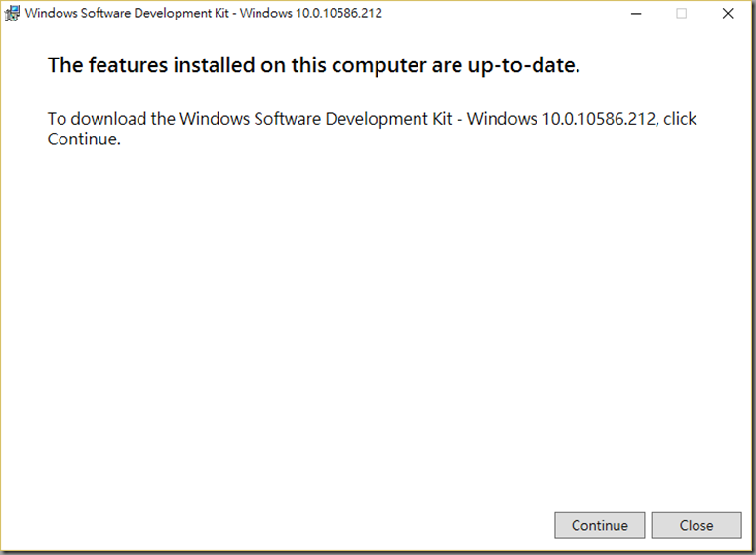The image size is (756, 555).
Task: Click version 10.0.10586.212 in the body paragraph
Action: point(600,119)
